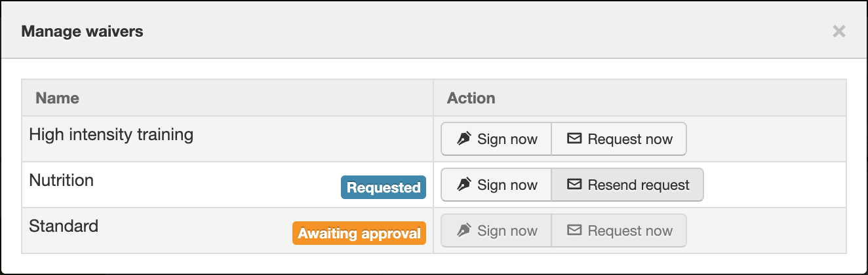Select the Nutrition waiver name
Image resolution: width=868 pixels, height=275 pixels.
pos(62,180)
